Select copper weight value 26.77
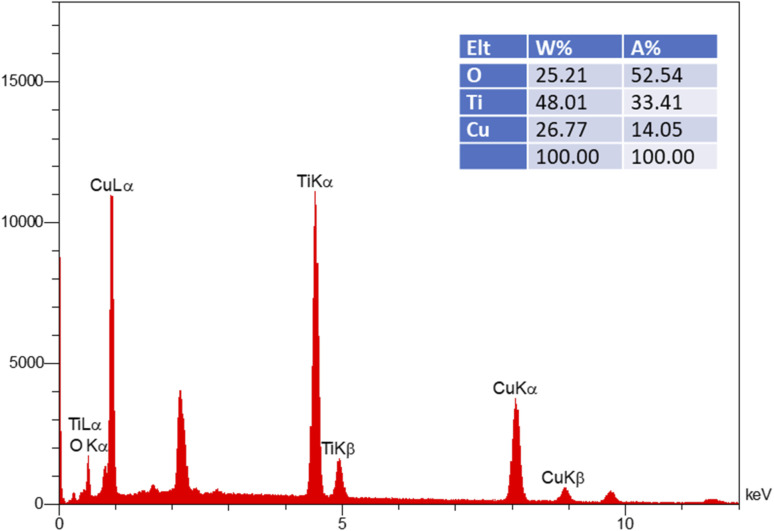The image size is (774, 531). point(561,130)
